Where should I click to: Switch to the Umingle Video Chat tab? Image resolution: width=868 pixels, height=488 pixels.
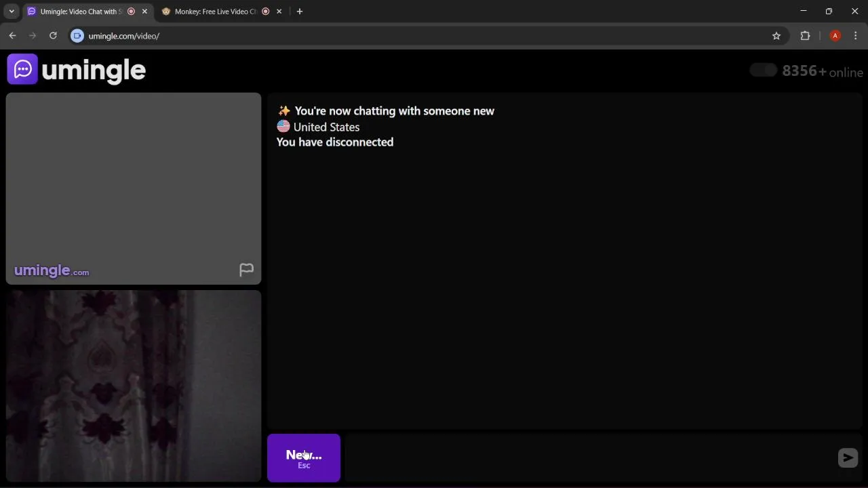pyautogui.click(x=87, y=12)
